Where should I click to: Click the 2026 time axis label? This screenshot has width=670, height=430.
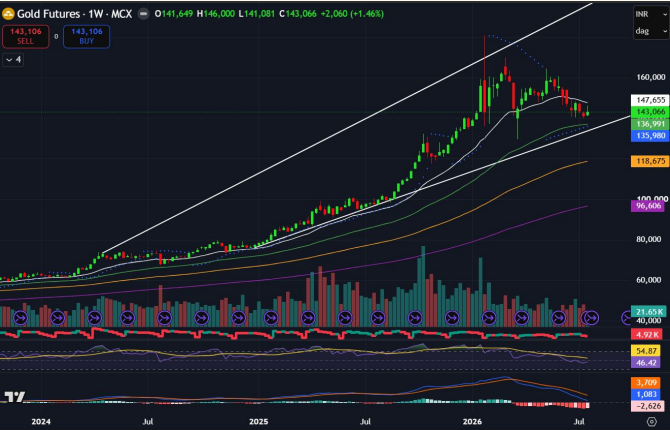pos(472,422)
